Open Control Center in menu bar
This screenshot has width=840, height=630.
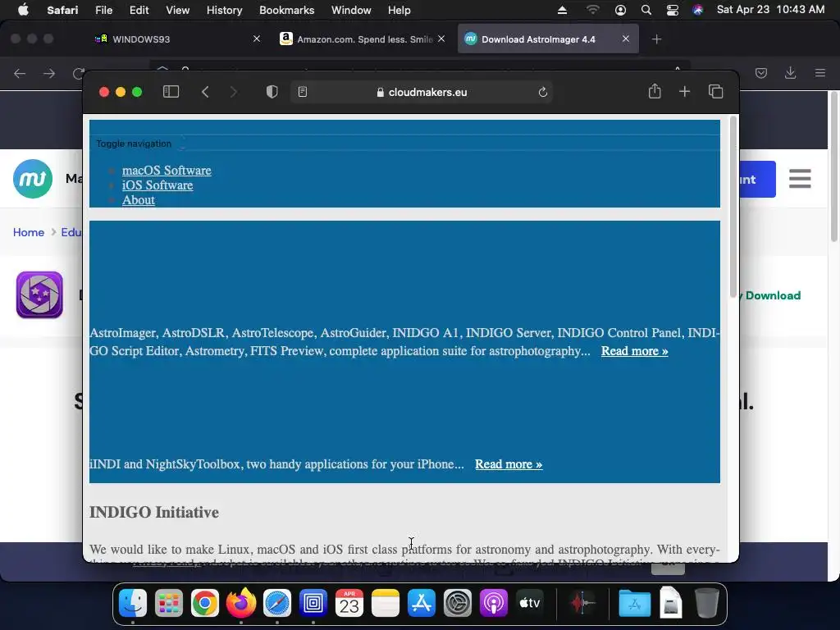pos(673,10)
